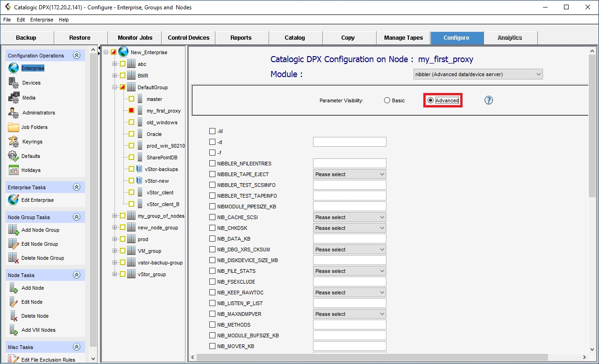The height and width of the screenshot is (364, 599).
Task: Collapse the Configuration Operations panel
Action: click(77, 56)
